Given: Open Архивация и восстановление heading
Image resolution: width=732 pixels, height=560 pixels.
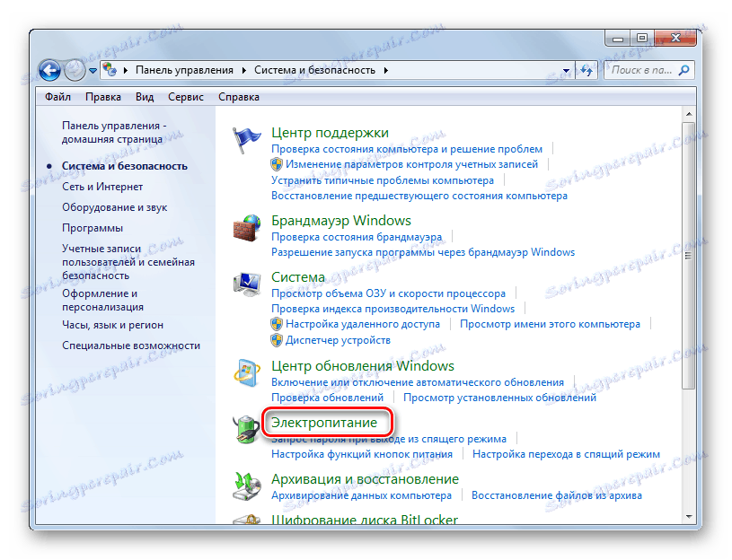Looking at the screenshot, I should coord(365,479).
